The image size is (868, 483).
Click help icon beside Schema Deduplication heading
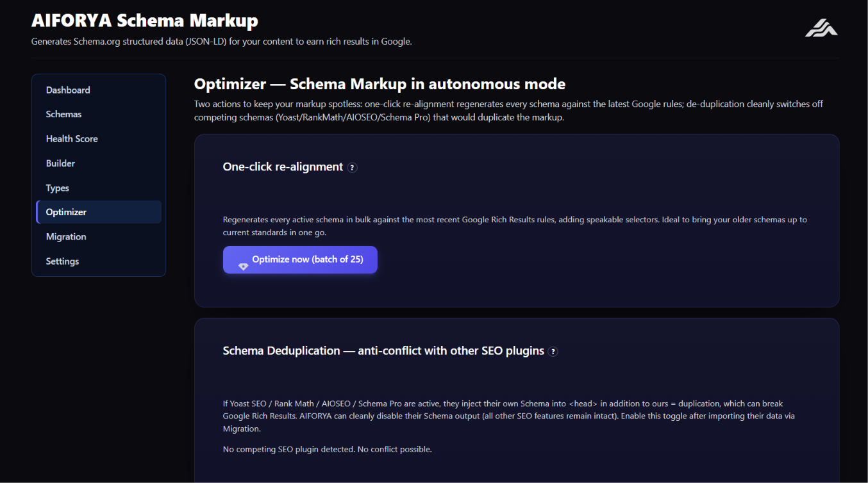(553, 352)
